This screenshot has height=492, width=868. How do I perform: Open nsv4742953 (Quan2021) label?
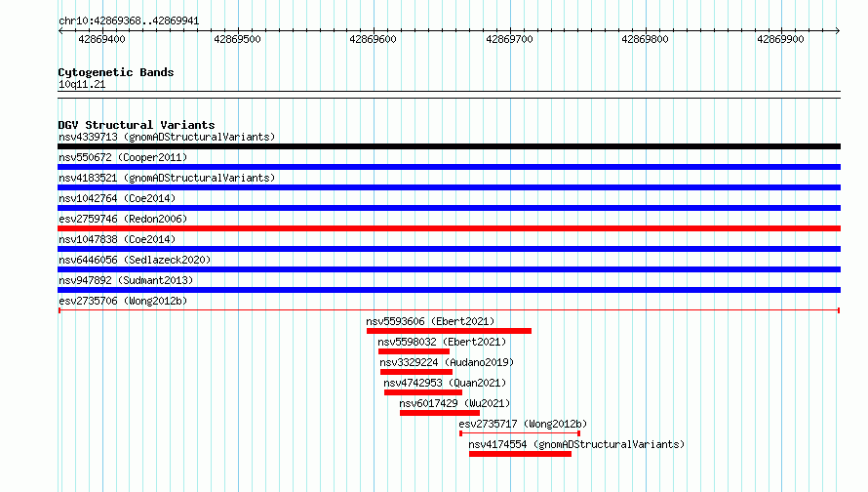click(x=445, y=383)
